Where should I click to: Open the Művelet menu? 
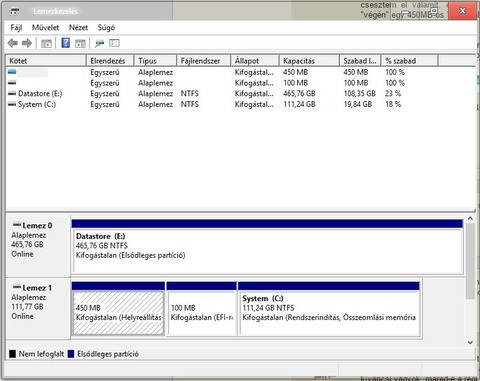45,27
